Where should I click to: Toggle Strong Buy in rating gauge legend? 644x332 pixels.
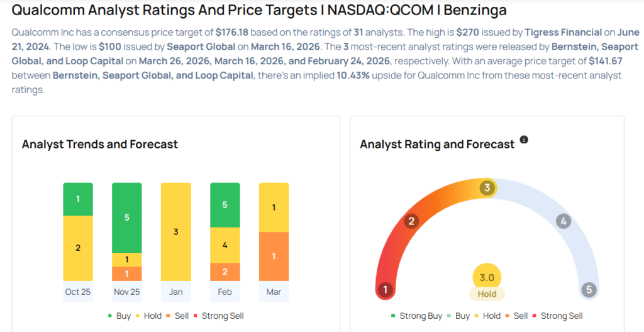tap(416, 316)
